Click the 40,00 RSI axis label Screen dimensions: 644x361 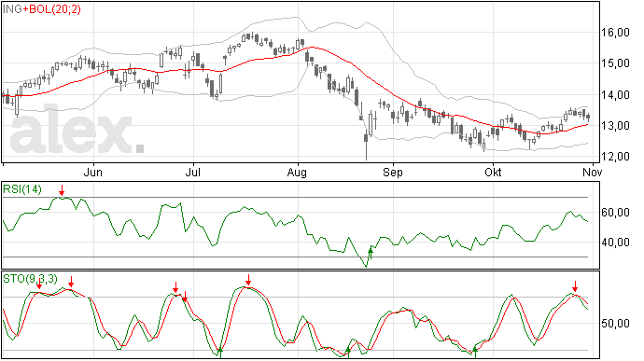pyautogui.click(x=615, y=243)
